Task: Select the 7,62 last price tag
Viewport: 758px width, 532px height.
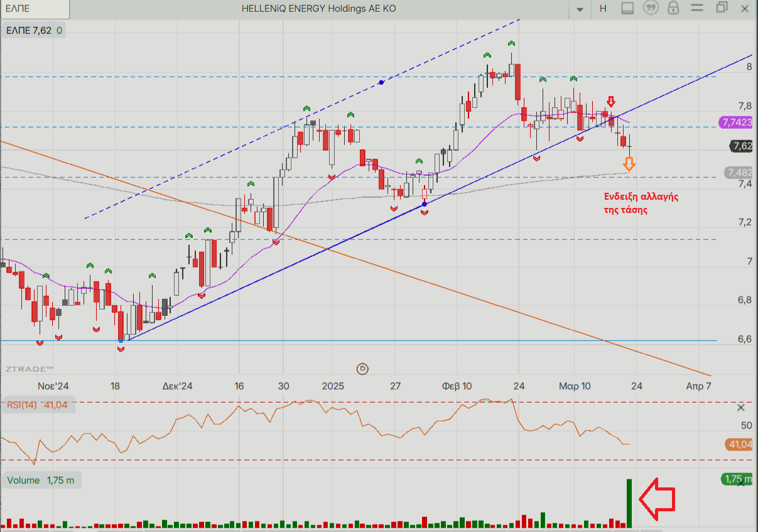Action: (x=741, y=146)
